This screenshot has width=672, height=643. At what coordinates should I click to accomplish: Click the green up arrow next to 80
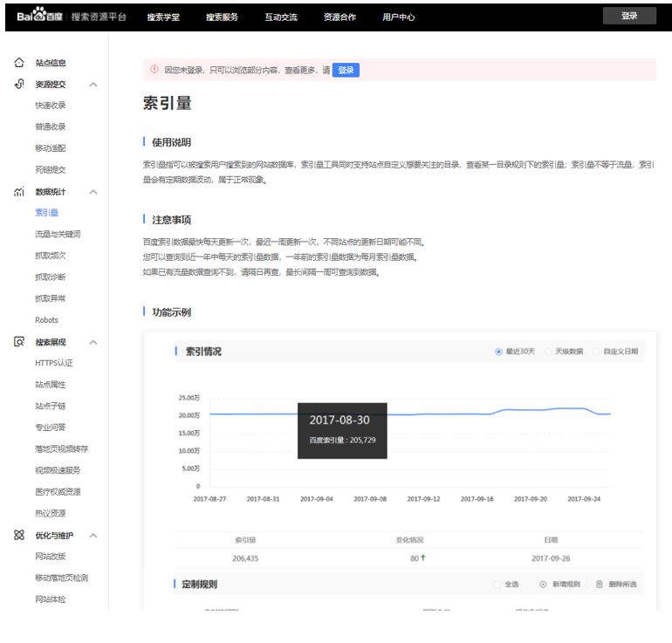423,557
